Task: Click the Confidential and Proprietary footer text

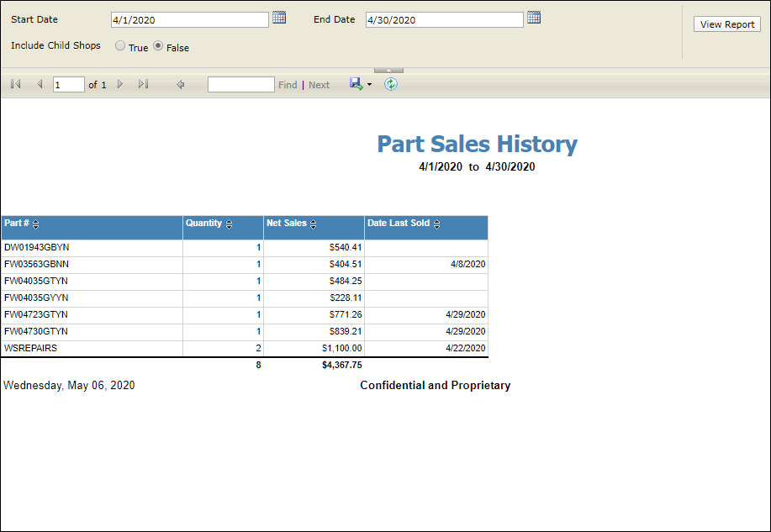Action: 436,385
